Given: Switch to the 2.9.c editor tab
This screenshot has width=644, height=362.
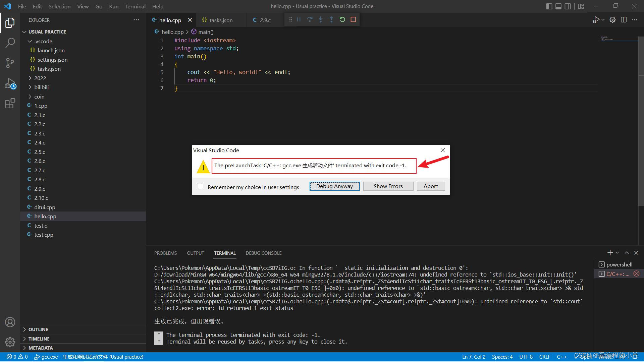Looking at the screenshot, I should (265, 20).
